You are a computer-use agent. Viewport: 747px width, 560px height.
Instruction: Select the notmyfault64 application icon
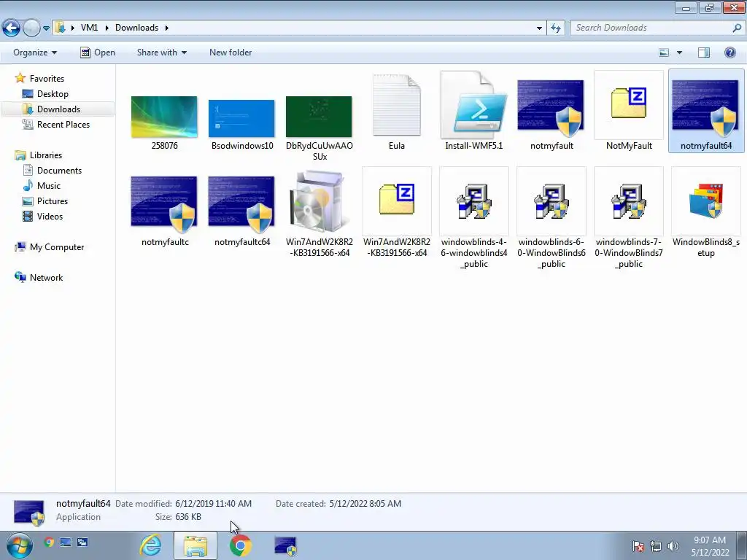pos(706,107)
